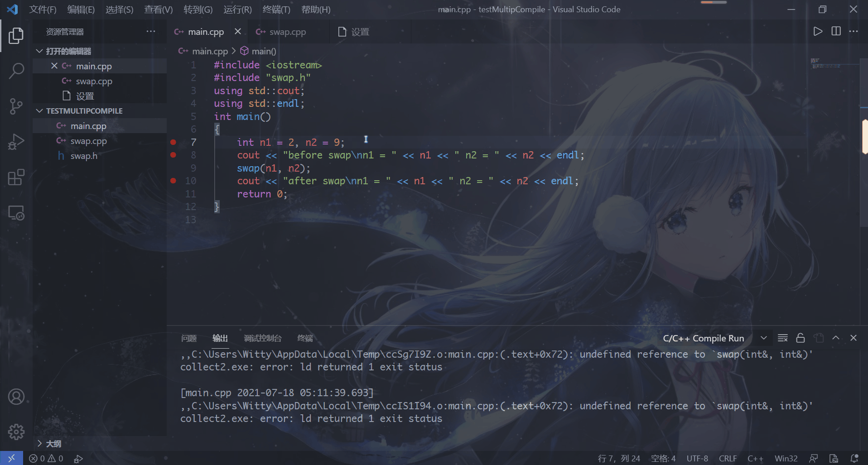Screen dimensions: 868x465
Task: Switch to swap.cpp editor tab
Action: 287,32
